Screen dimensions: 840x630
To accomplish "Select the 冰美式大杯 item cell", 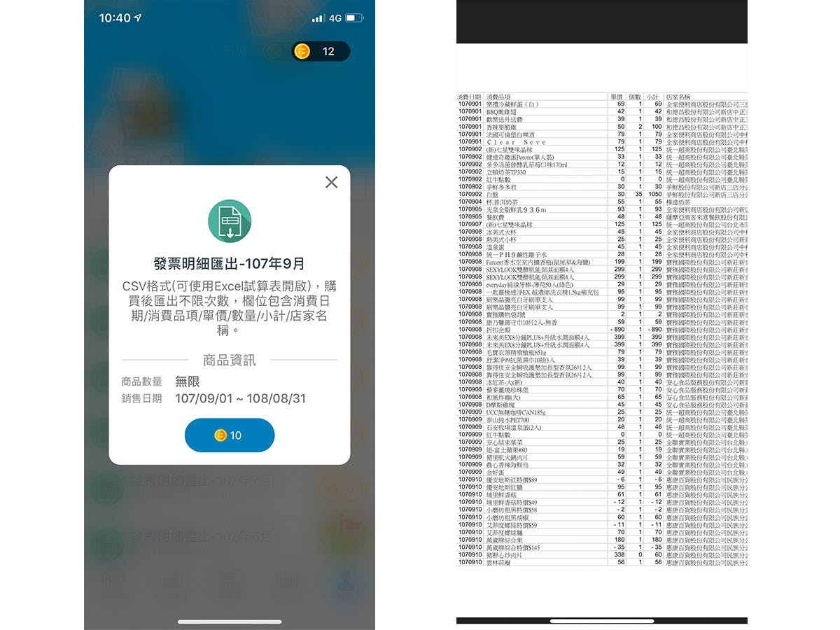I will [x=502, y=232].
